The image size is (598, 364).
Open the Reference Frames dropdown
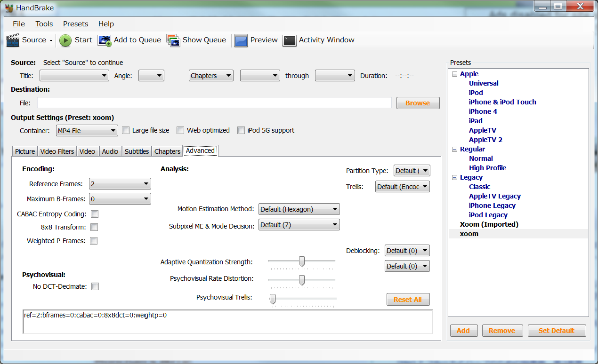click(x=120, y=183)
